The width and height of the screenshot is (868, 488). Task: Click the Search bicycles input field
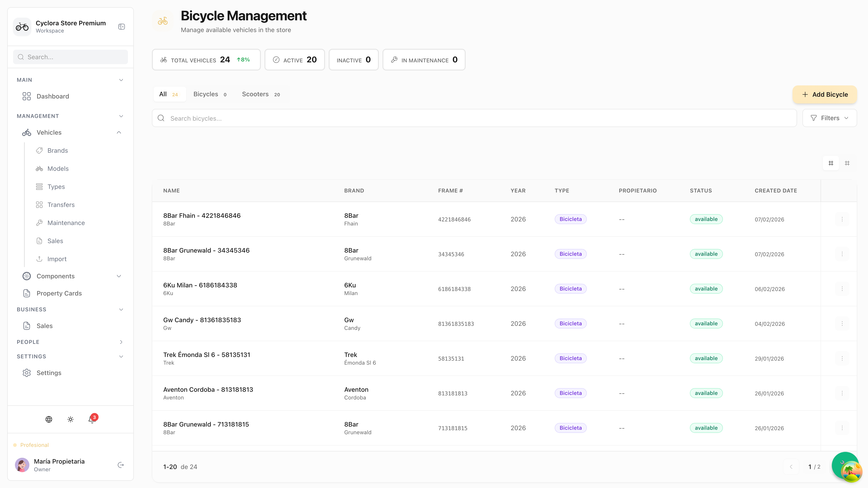[x=474, y=118]
